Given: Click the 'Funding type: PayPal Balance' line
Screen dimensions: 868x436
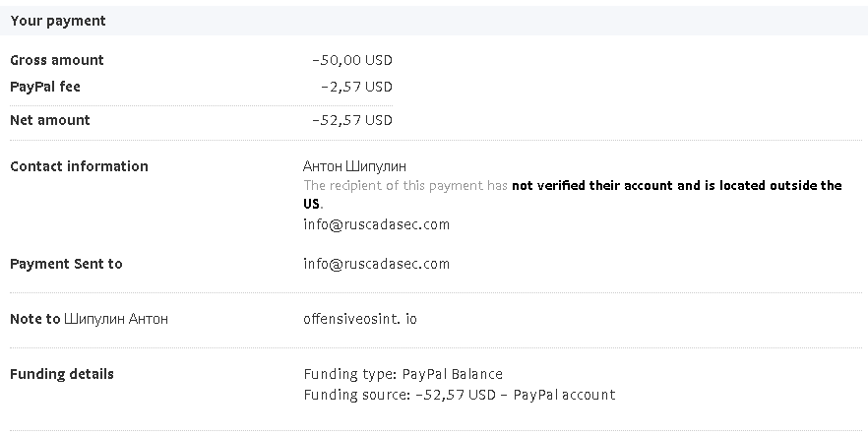Looking at the screenshot, I should [x=403, y=374].
